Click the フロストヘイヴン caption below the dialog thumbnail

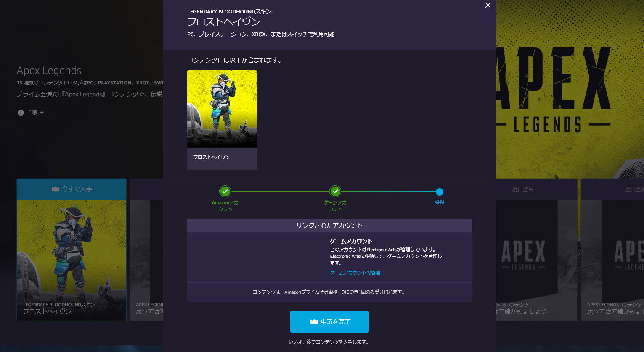coord(212,157)
